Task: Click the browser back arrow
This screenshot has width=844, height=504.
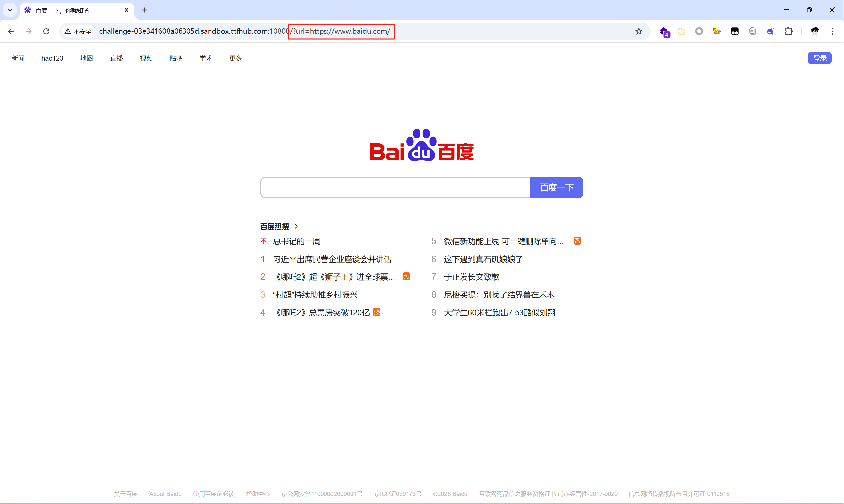Action: tap(11, 31)
